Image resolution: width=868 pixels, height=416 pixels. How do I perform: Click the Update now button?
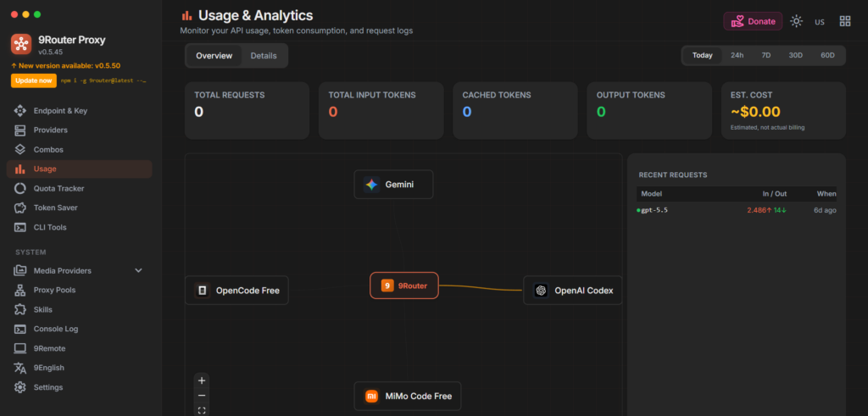click(34, 80)
